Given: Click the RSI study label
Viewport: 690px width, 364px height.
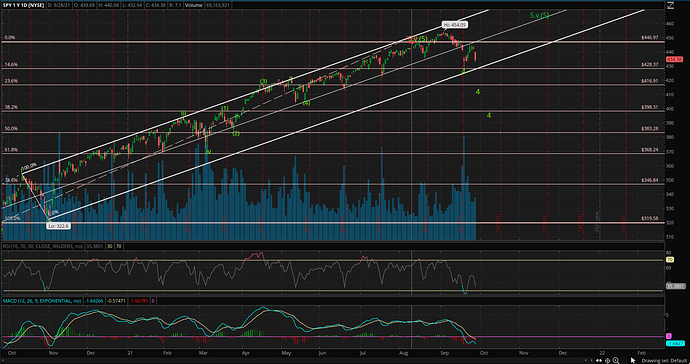Looking at the screenshot, I should click(x=43, y=246).
